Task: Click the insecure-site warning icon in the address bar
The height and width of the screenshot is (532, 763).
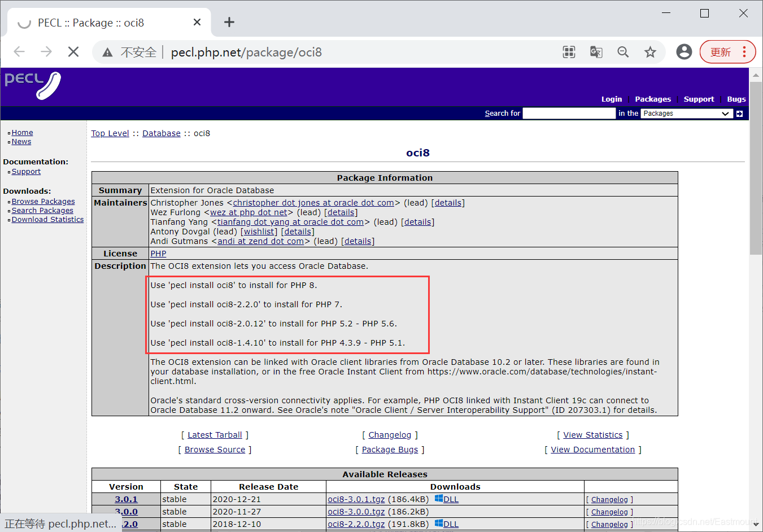Action: coord(107,52)
